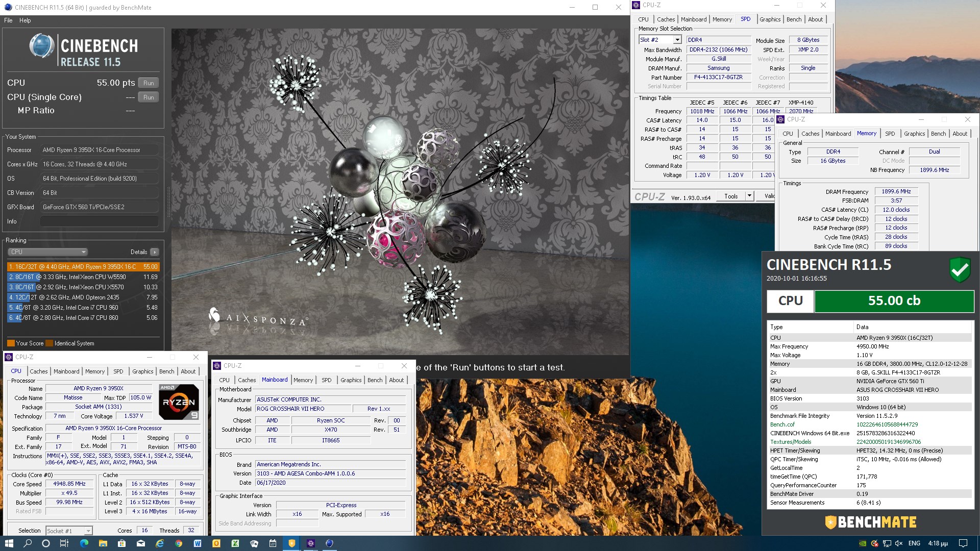Click Core Speed value 4948.85 MHz
This screenshot has height=551, width=980.
click(x=69, y=484)
